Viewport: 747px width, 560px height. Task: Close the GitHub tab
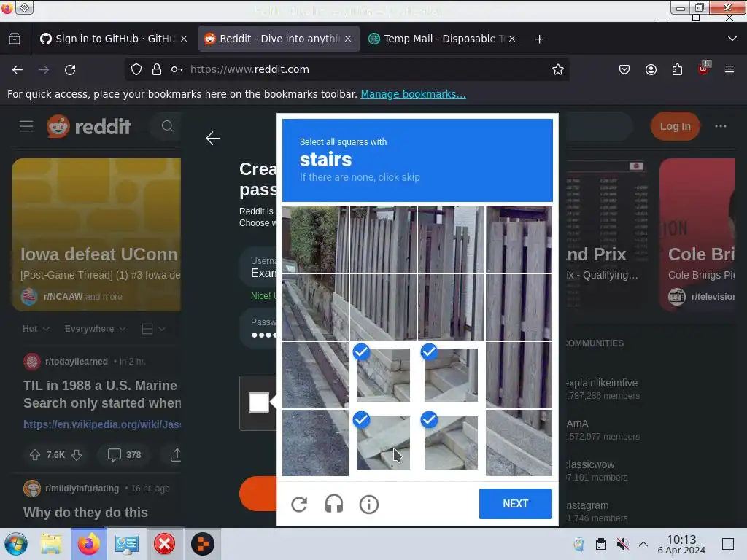click(x=184, y=39)
